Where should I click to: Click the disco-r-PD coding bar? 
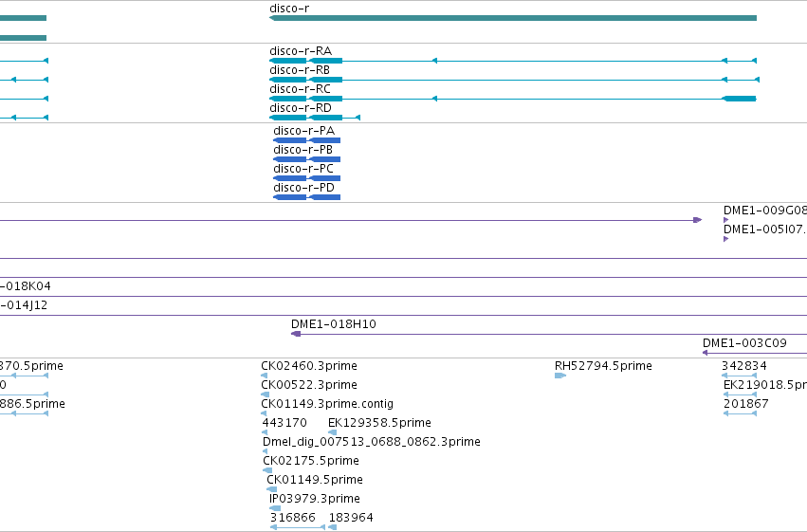pos(306,197)
